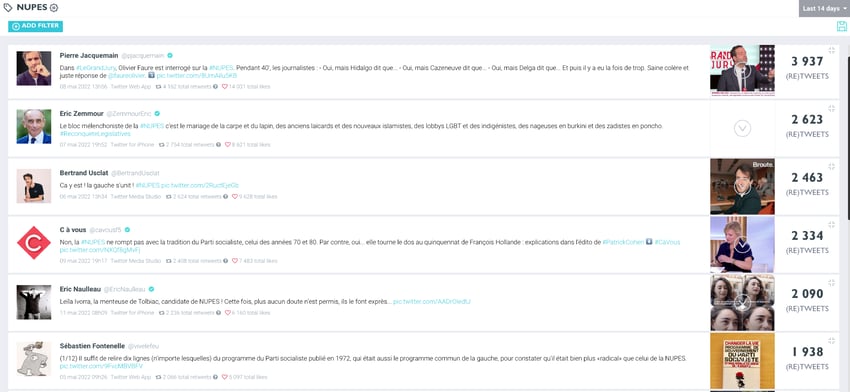Click the 2 090 (re)tweets count
Screen dimensions: 850x392
tap(807, 294)
